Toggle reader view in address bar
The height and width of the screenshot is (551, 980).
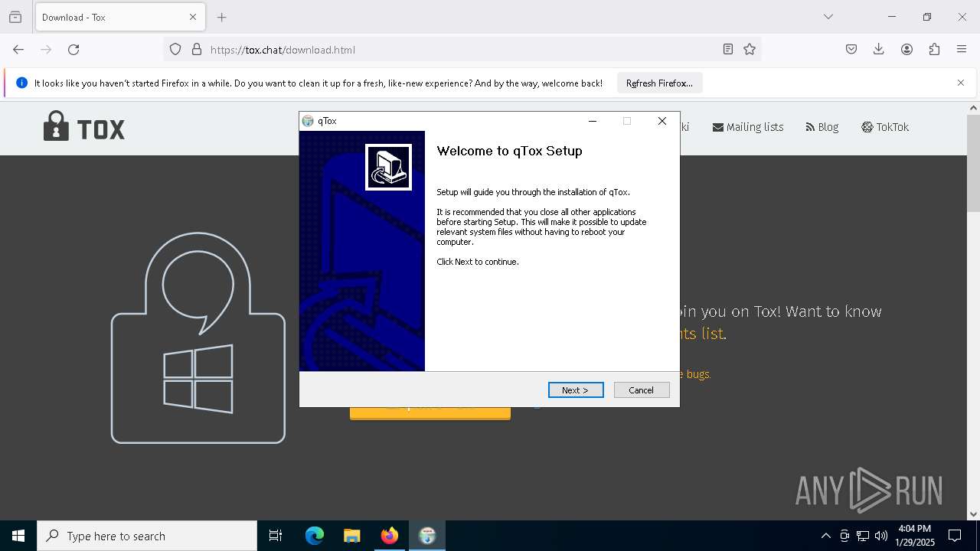tap(728, 50)
